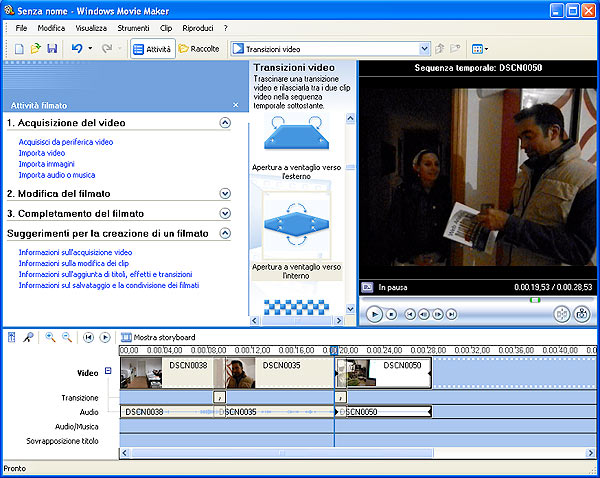Open Informazioni sull'acquisizione video link
Viewport: 600px width, 478px height.
click(75, 253)
